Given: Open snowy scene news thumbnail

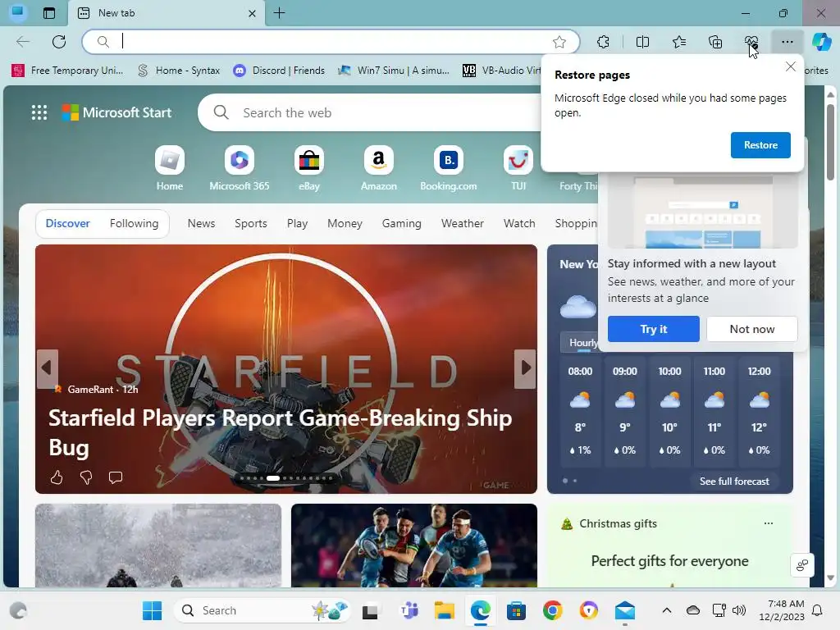Looking at the screenshot, I should [x=158, y=546].
